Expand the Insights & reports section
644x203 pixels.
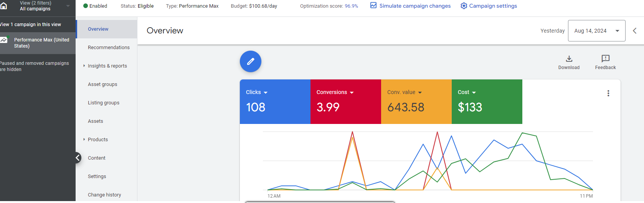pos(84,66)
